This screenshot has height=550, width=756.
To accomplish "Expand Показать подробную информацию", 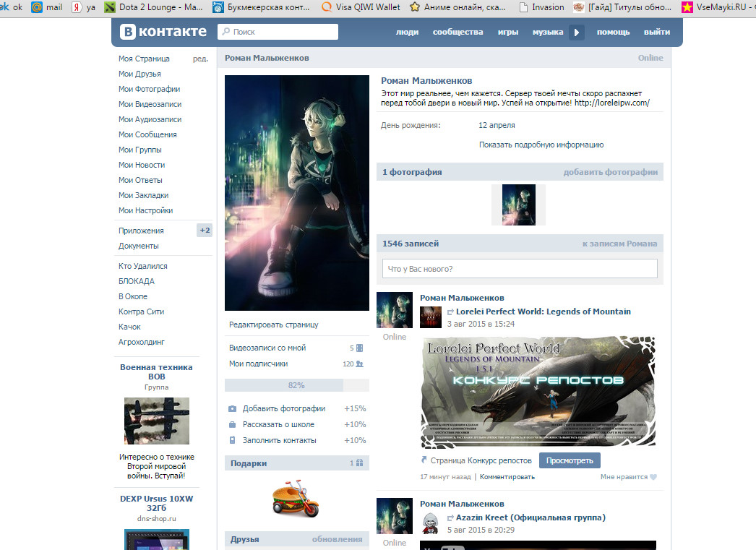I will (x=541, y=145).
